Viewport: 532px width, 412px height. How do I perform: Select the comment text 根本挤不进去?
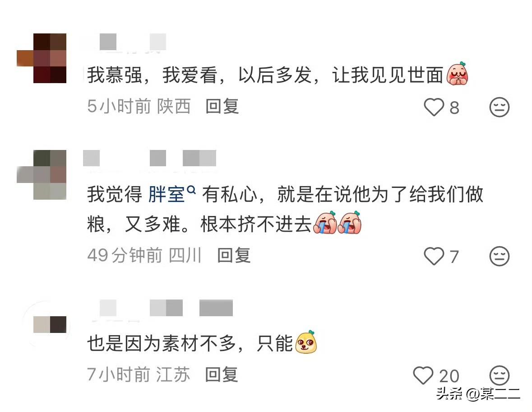(256, 224)
